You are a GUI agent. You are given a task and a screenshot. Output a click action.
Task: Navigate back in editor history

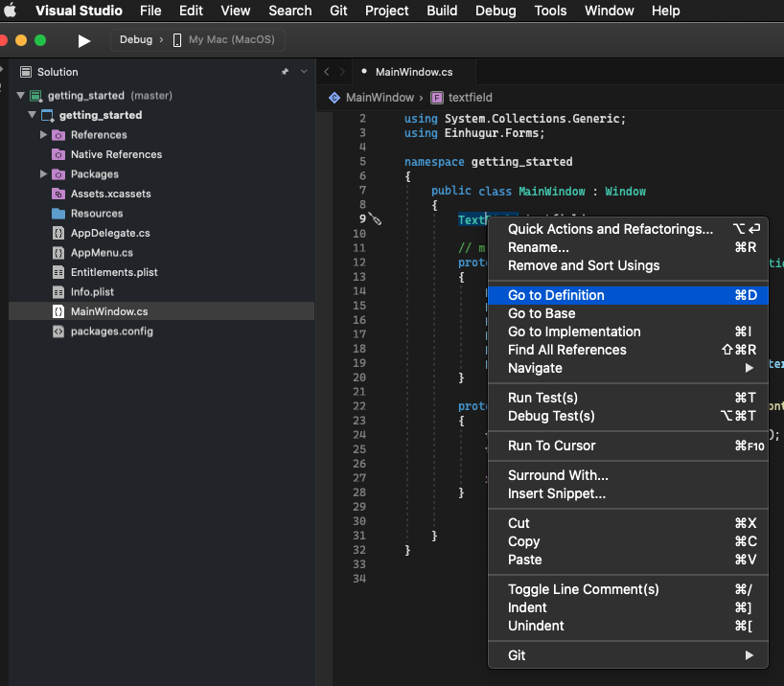click(327, 72)
